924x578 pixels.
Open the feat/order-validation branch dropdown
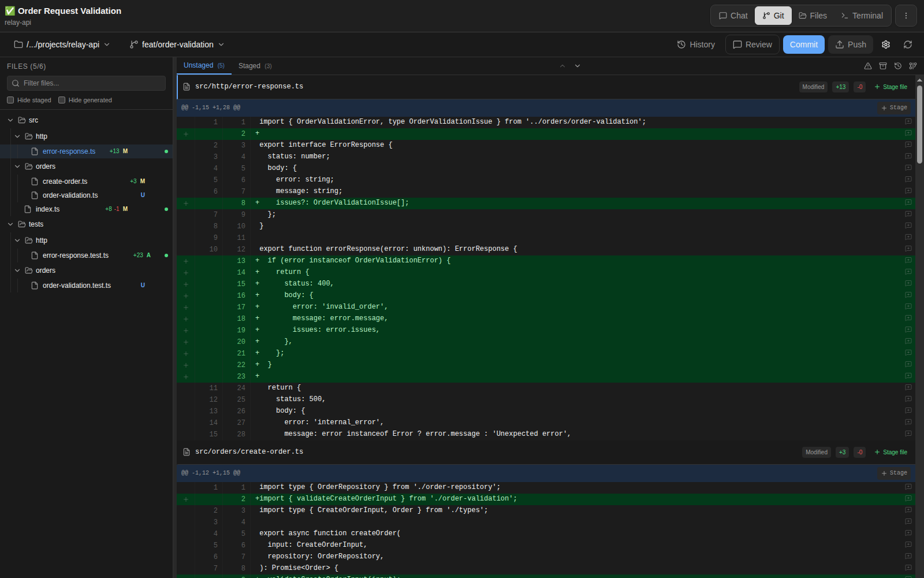(x=177, y=45)
